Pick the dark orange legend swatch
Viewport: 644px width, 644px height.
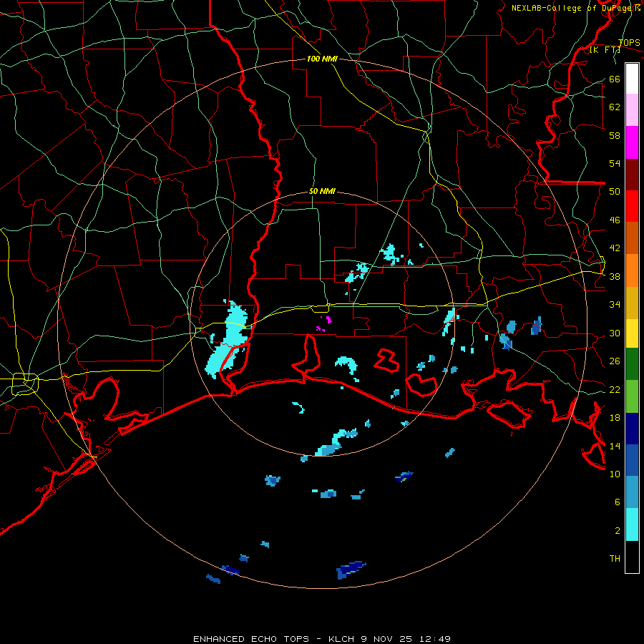tap(632, 238)
